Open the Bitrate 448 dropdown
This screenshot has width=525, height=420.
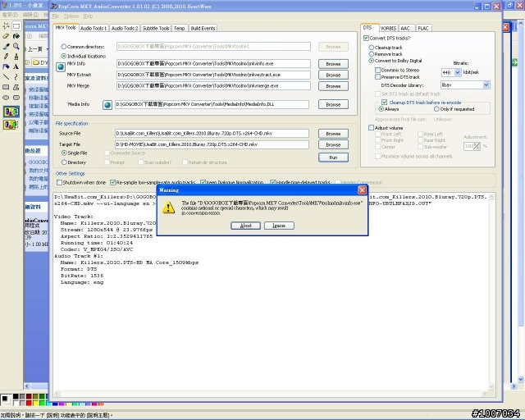click(458, 72)
